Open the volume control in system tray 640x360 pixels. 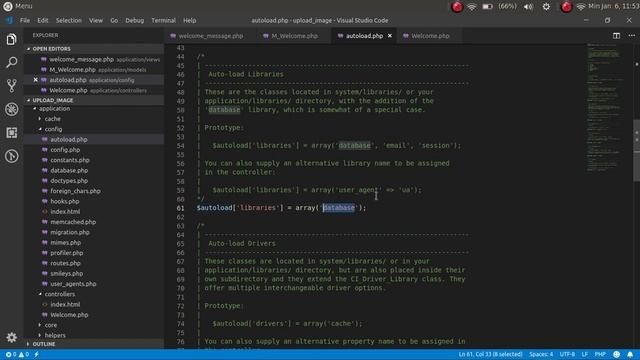tap(528, 7)
